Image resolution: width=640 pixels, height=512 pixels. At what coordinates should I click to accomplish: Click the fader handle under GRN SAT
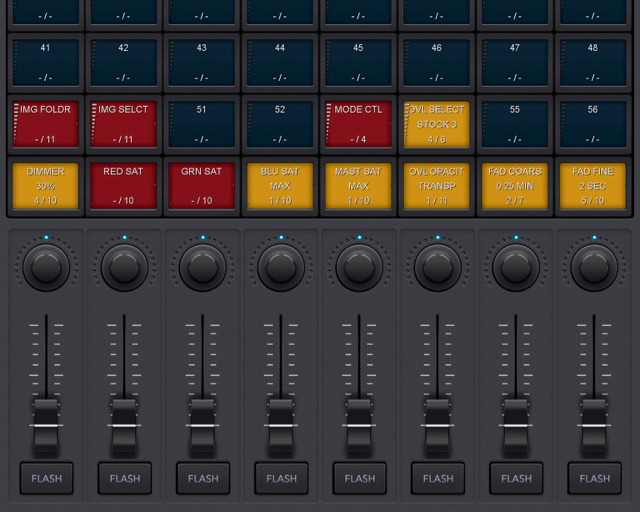click(x=203, y=426)
